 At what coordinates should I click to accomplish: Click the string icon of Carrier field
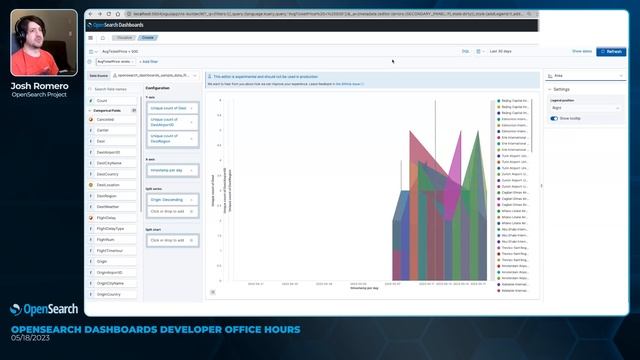tap(91, 130)
